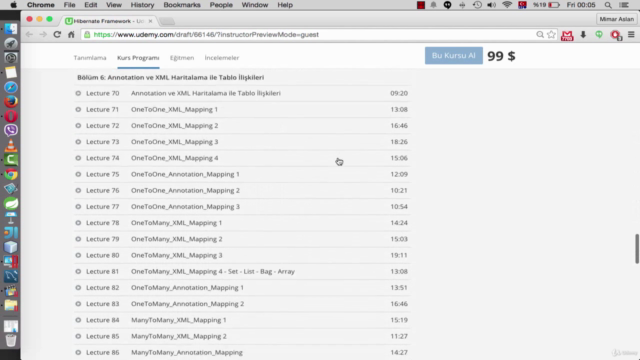Switch to the Tanımlama tab
The image size is (640, 360).
point(90,58)
